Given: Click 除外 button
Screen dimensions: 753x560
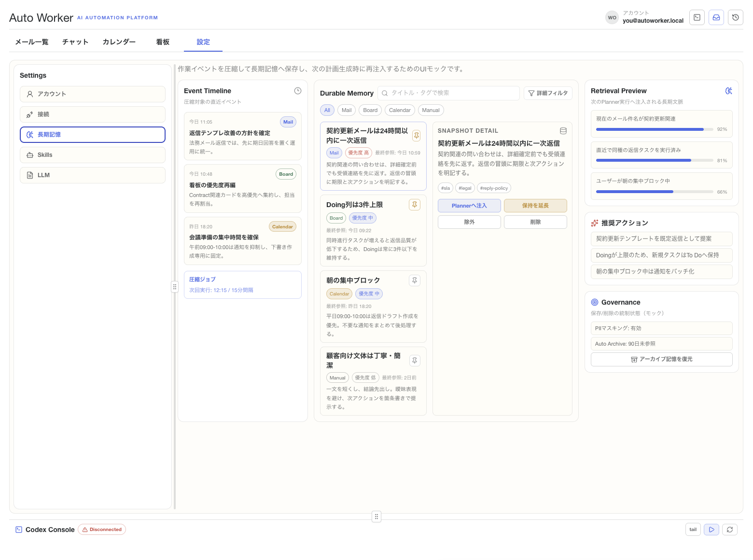Looking at the screenshot, I should [x=469, y=222].
